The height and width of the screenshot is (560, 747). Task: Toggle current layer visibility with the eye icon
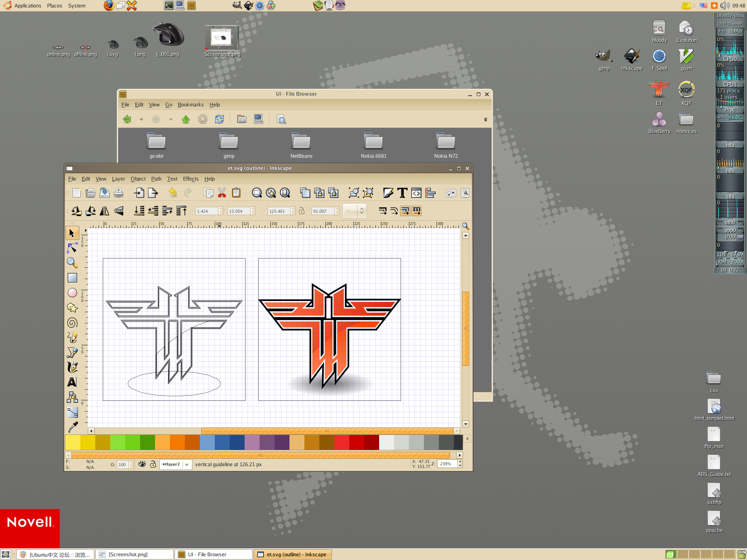tap(142, 464)
